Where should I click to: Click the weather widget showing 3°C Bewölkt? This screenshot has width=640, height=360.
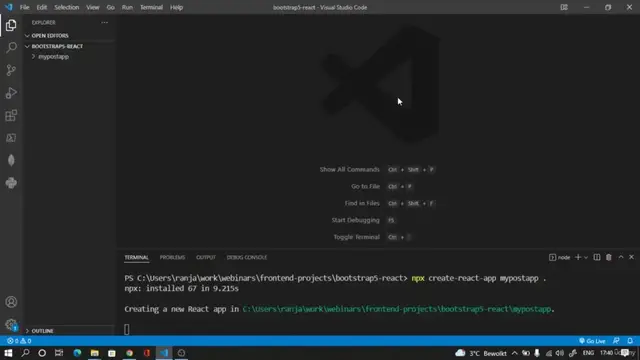(481, 353)
